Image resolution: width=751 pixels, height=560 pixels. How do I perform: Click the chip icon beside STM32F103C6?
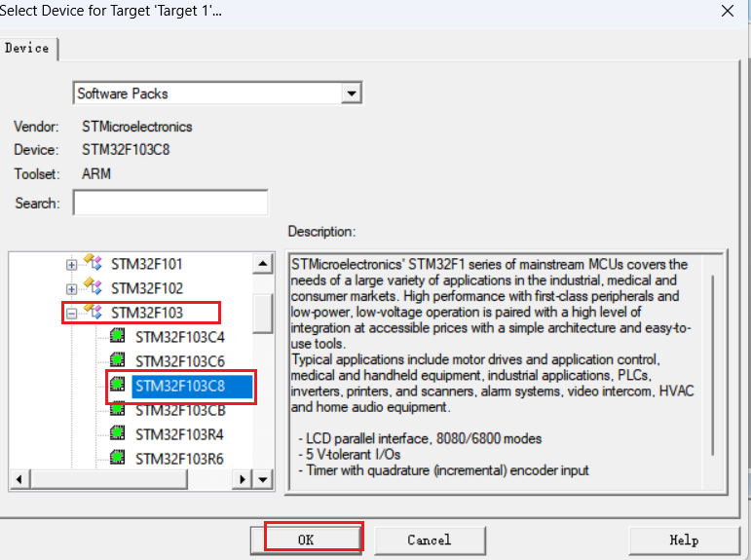(117, 359)
